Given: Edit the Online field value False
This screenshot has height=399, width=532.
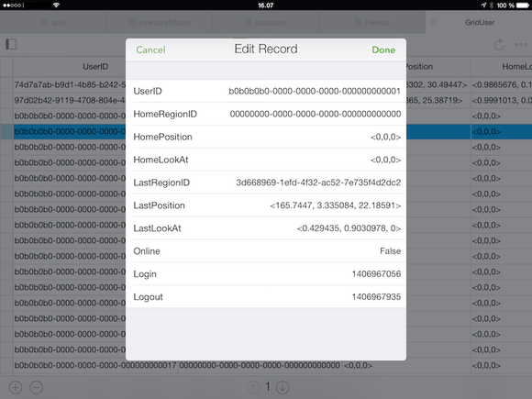Looking at the screenshot, I should [x=266, y=251].
